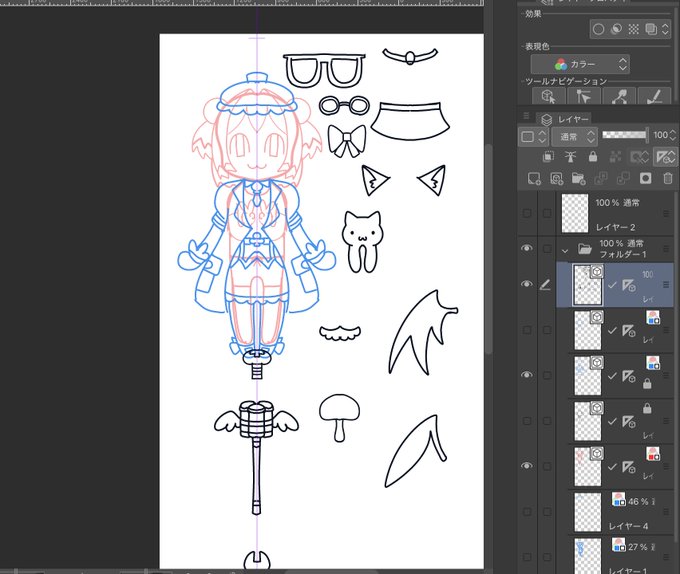Enable the border effect circle icon
Image resolution: width=680 pixels, height=574 pixels.
tap(598, 29)
